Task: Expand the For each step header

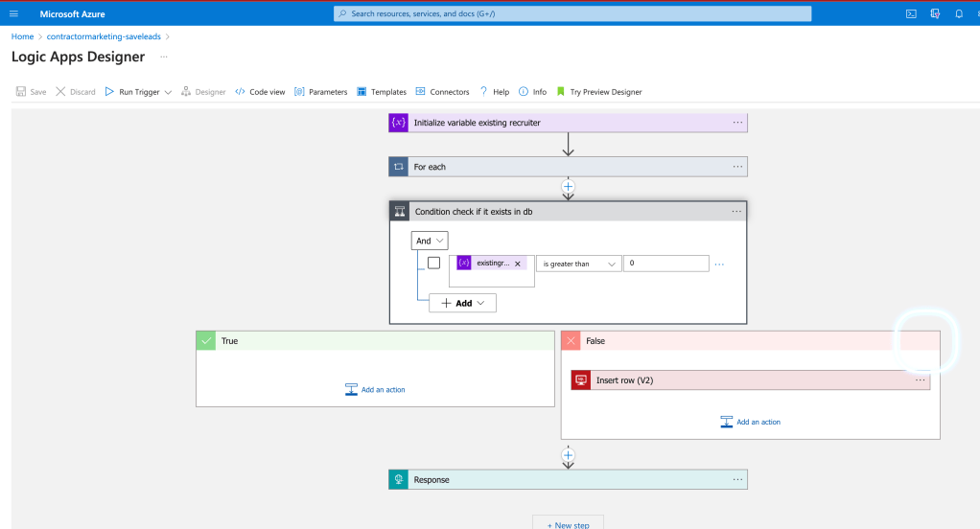Action: (568, 167)
